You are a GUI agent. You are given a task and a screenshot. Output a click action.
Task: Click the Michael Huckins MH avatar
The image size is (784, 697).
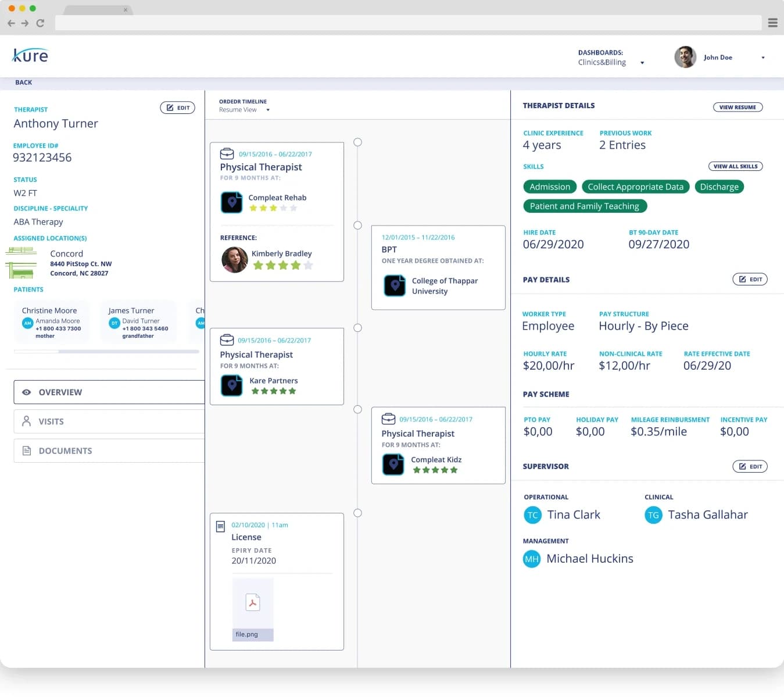(x=532, y=559)
